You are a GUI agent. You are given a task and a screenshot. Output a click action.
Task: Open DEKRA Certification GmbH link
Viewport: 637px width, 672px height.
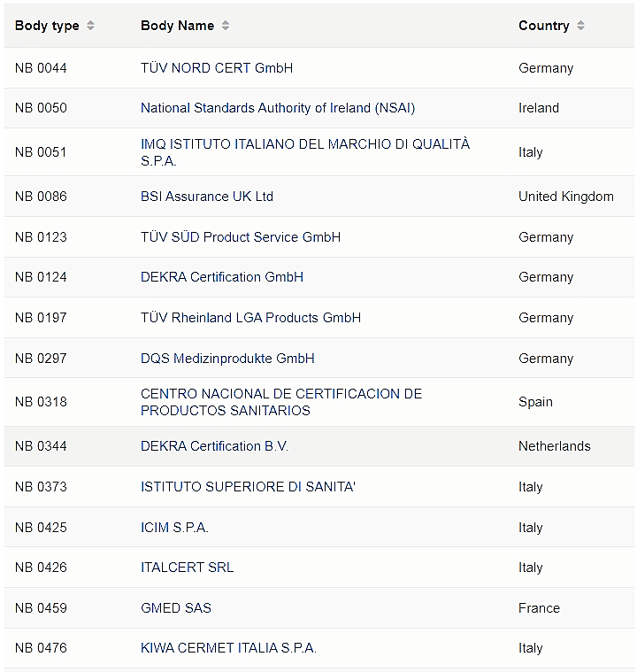222,277
